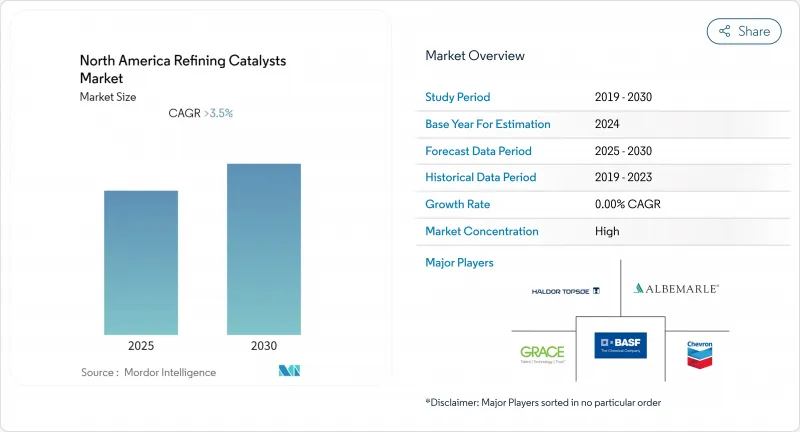Image resolution: width=800 pixels, height=432 pixels.
Task: Click the major players disclaimer text
Action: (543, 402)
